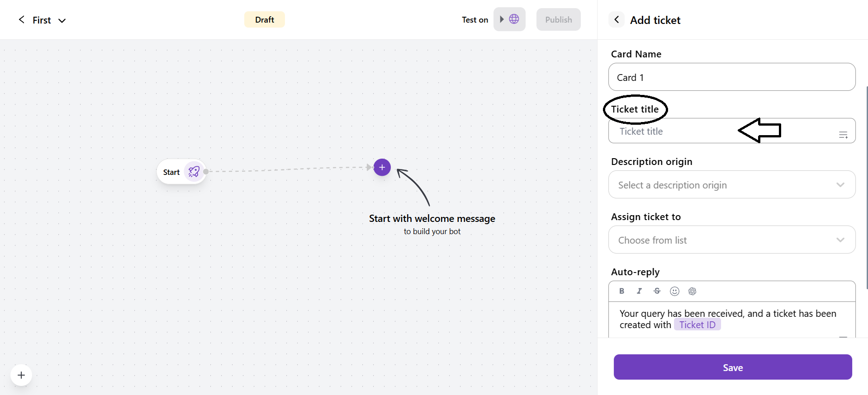Click the Save button

[x=732, y=367]
